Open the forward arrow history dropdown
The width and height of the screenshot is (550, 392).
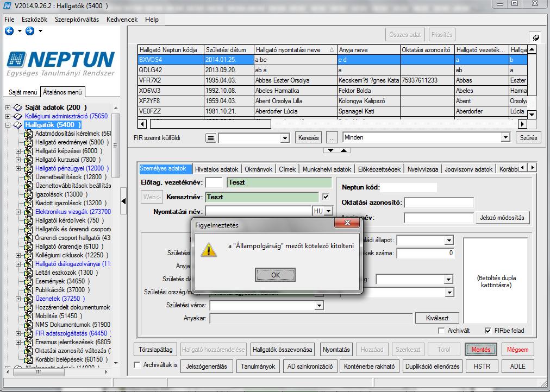40,31
